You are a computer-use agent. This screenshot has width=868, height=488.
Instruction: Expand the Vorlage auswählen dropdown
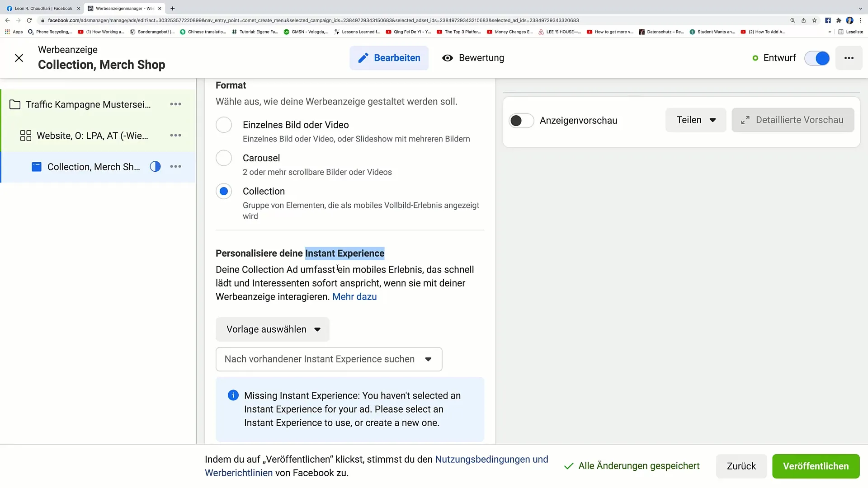[x=273, y=329]
